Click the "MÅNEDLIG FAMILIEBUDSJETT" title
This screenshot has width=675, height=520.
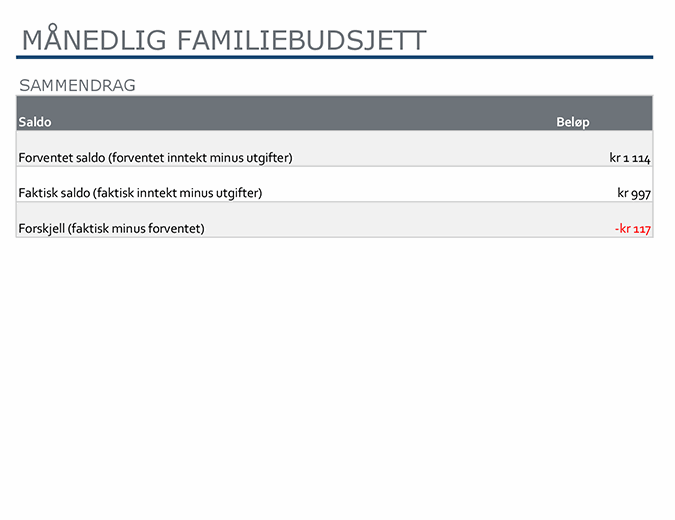(x=224, y=40)
